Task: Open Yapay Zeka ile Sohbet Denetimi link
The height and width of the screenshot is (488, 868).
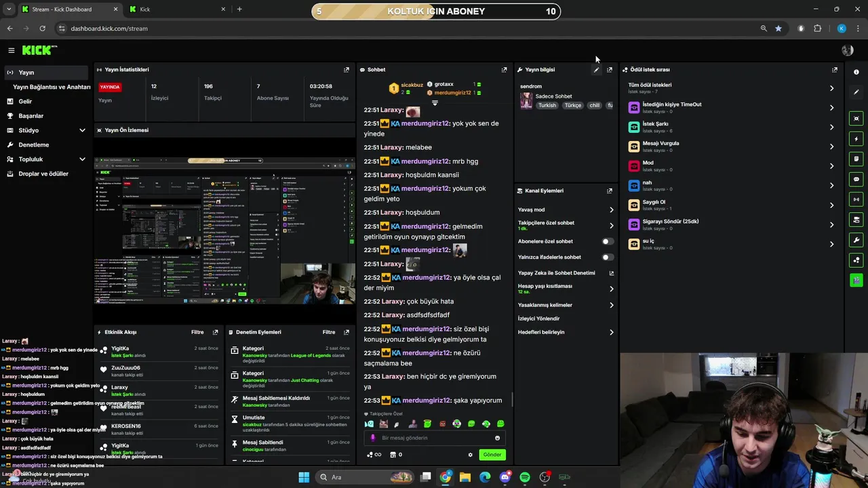Action: click(566, 273)
